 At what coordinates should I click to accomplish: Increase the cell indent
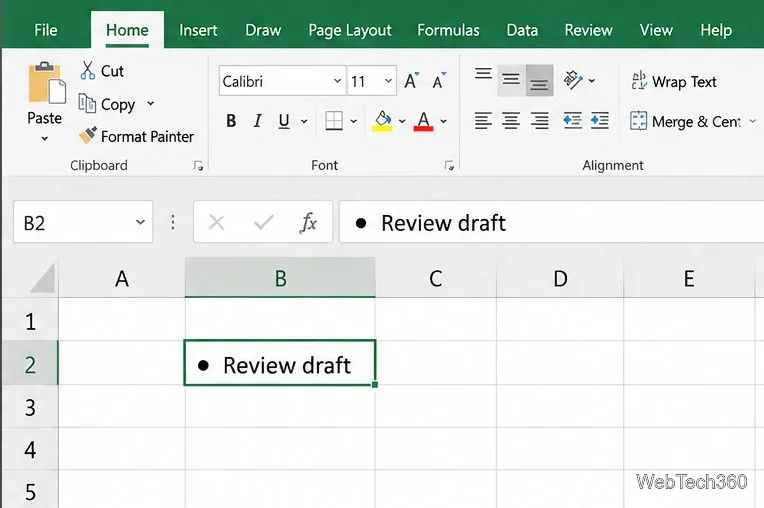point(600,120)
